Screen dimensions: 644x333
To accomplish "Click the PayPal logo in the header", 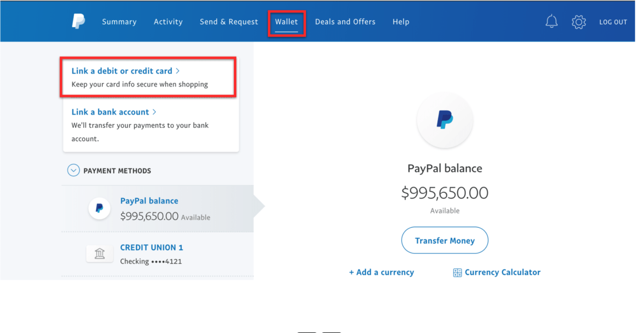I will click(78, 21).
